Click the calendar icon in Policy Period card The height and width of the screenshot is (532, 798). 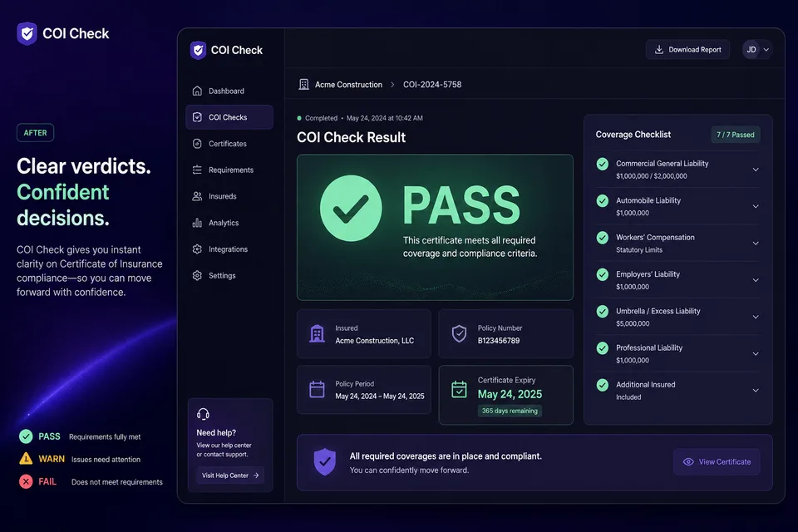(317, 390)
